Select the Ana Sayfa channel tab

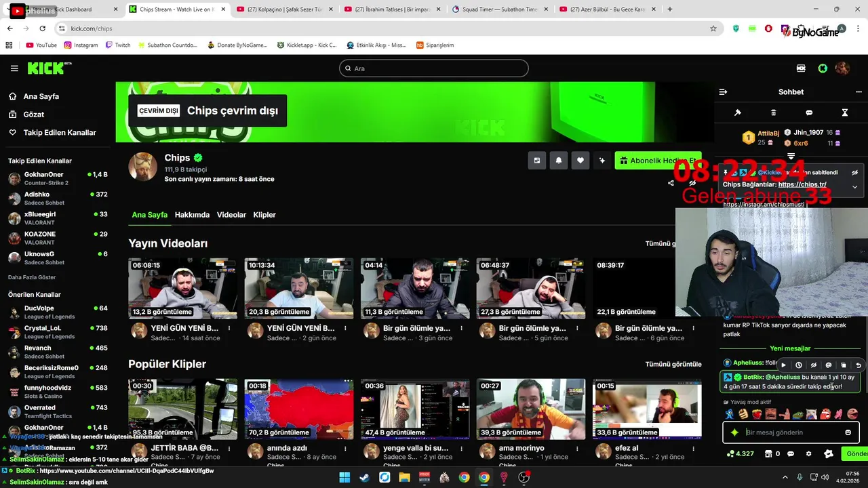pyautogui.click(x=149, y=215)
